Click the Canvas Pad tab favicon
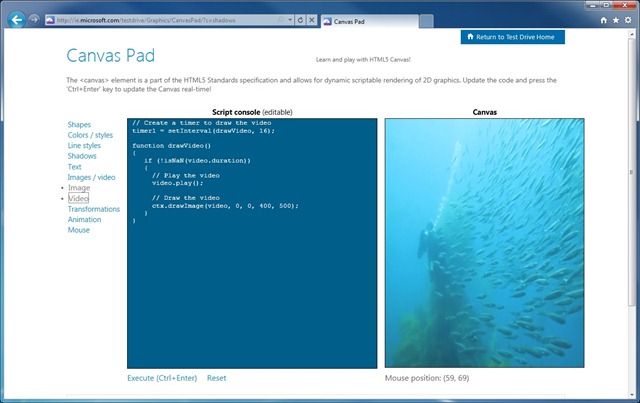 coord(327,22)
